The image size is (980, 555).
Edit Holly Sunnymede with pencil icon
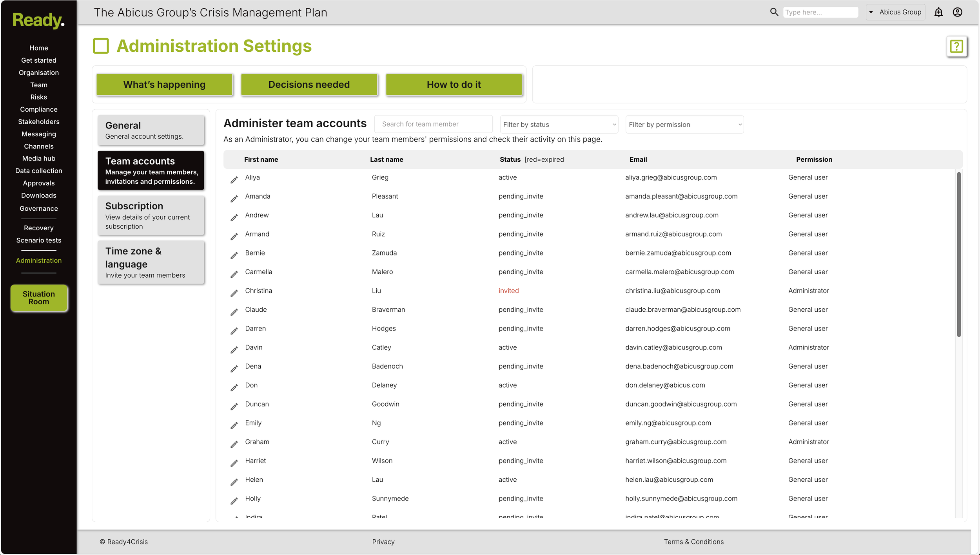click(234, 501)
